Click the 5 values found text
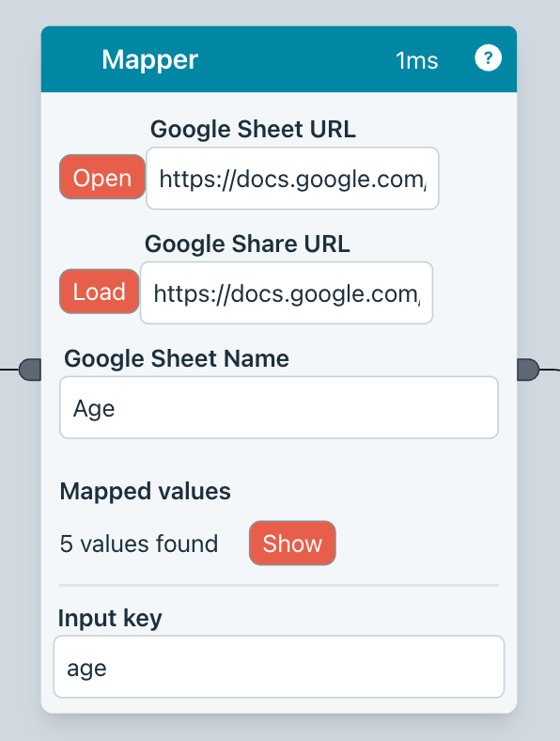 (139, 544)
